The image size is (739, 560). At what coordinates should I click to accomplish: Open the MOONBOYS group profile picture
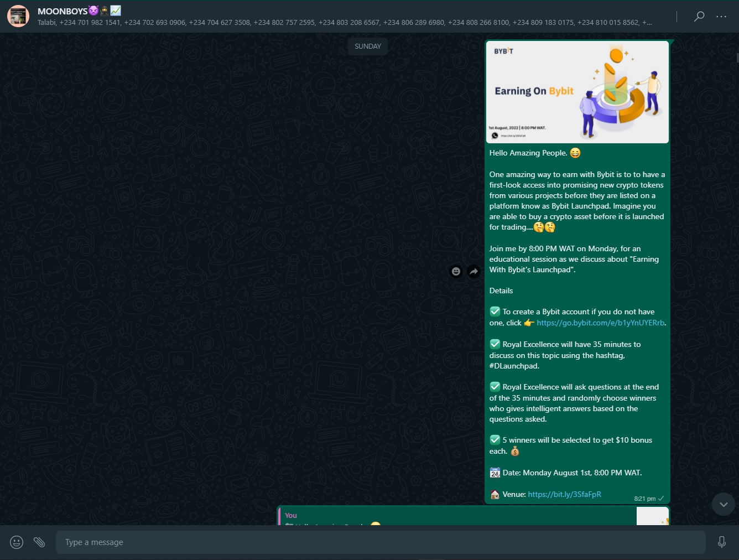coord(18,16)
